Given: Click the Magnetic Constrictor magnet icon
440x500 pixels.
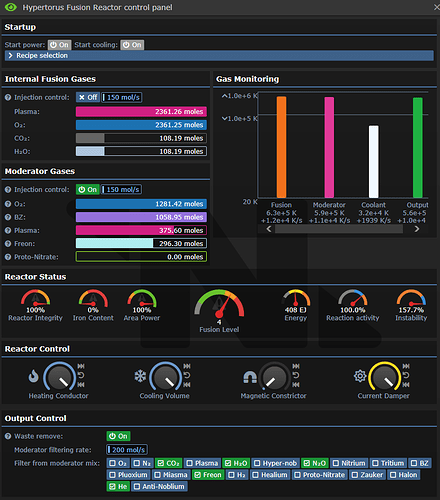Looking at the screenshot, I should click(x=250, y=377).
